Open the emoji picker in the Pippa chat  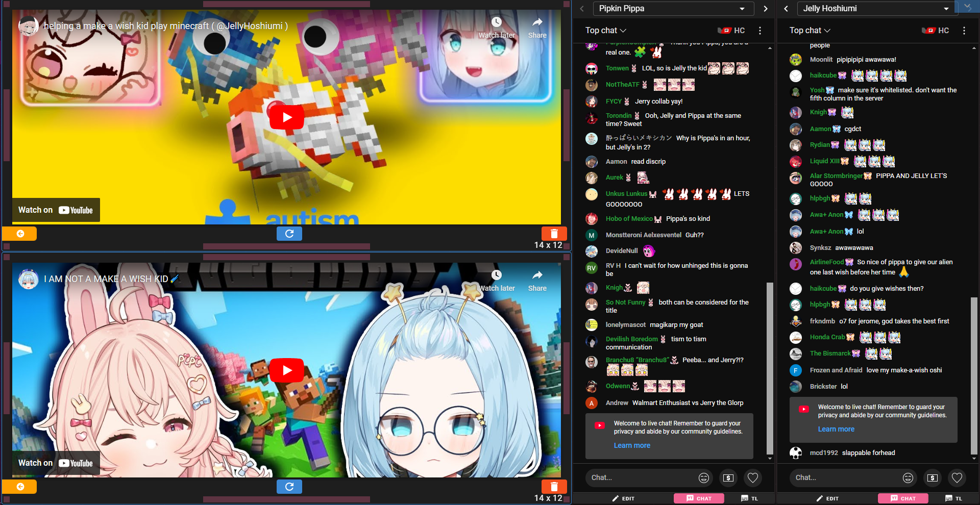pyautogui.click(x=704, y=478)
